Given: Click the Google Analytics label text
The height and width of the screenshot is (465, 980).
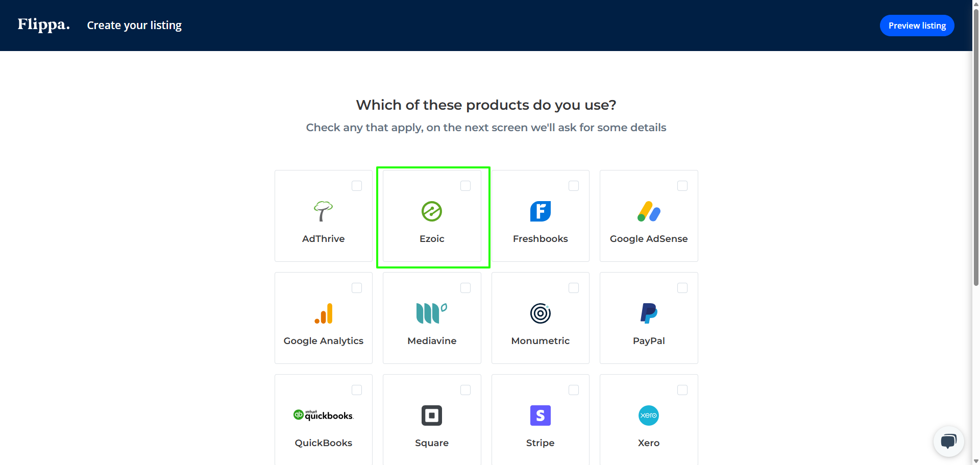Looking at the screenshot, I should coord(324,341).
